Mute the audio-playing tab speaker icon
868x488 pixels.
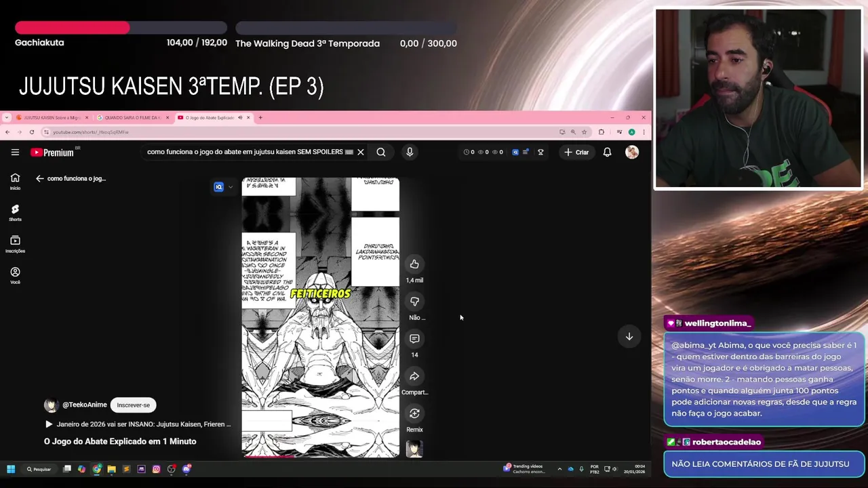240,118
